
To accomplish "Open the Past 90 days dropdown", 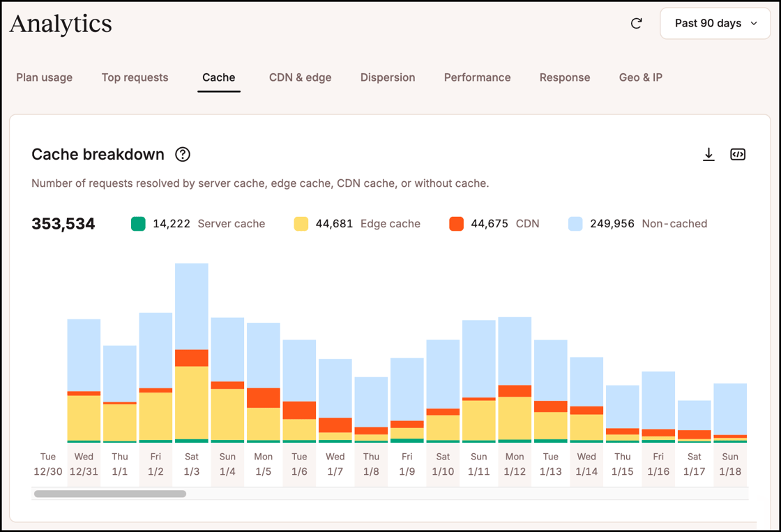I will [x=715, y=24].
